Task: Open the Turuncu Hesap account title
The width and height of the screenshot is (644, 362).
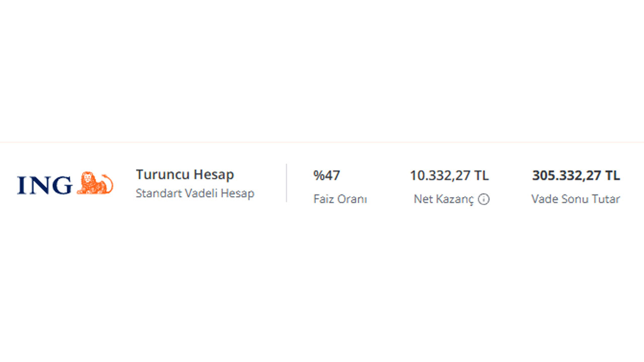Action: click(x=185, y=175)
